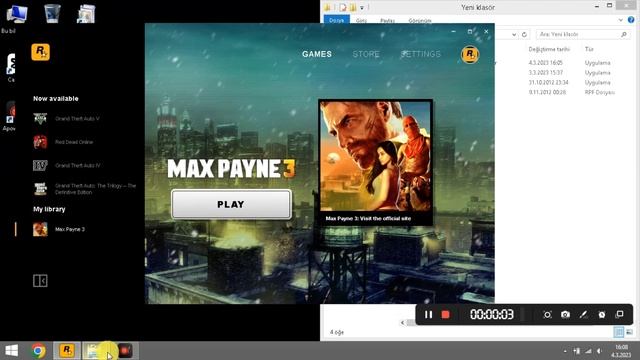Viewport: 640px width, 360px height.
Task: Open the Paylaş tab in File Explorer
Action: 387,20
